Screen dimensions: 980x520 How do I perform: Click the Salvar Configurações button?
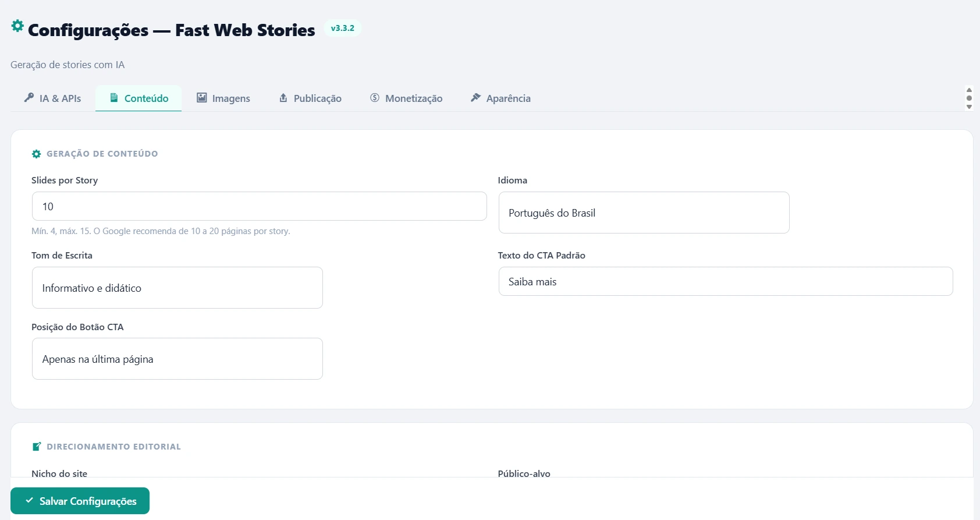point(80,501)
